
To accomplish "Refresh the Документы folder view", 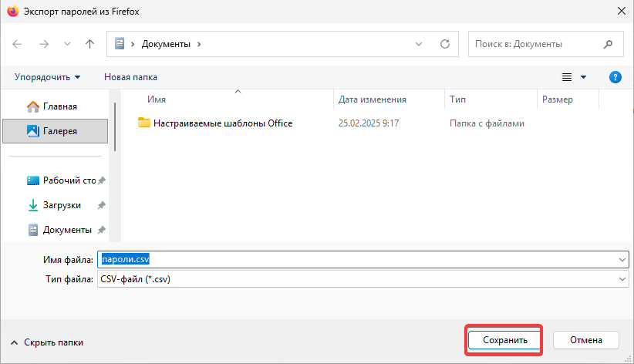I will [x=444, y=44].
